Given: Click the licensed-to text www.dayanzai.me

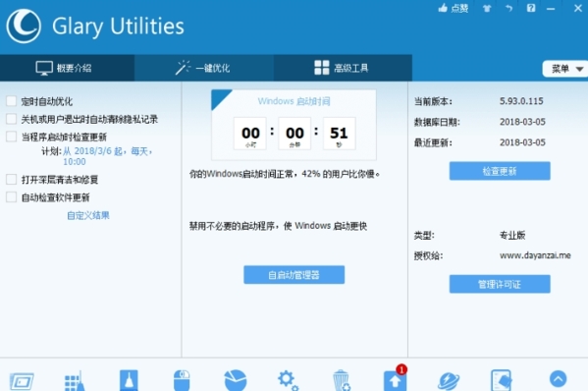Looking at the screenshot, I should [535, 255].
